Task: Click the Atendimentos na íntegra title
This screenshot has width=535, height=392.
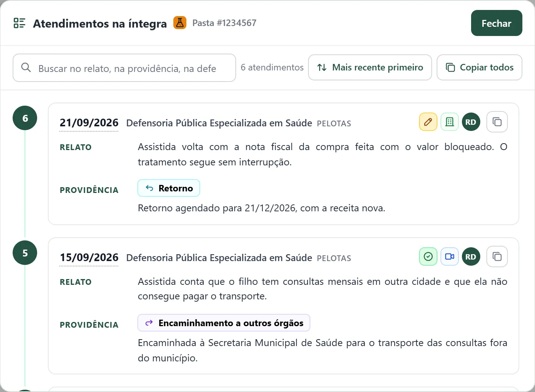Action: (100, 23)
